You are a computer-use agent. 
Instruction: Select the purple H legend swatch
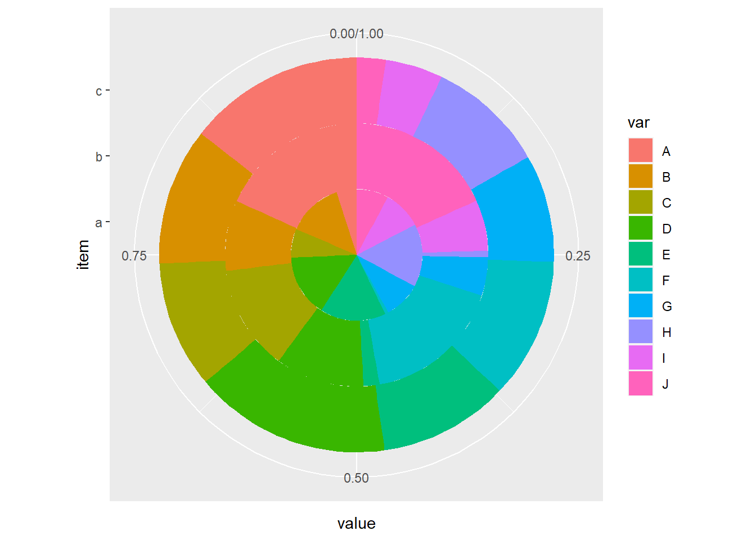point(640,332)
